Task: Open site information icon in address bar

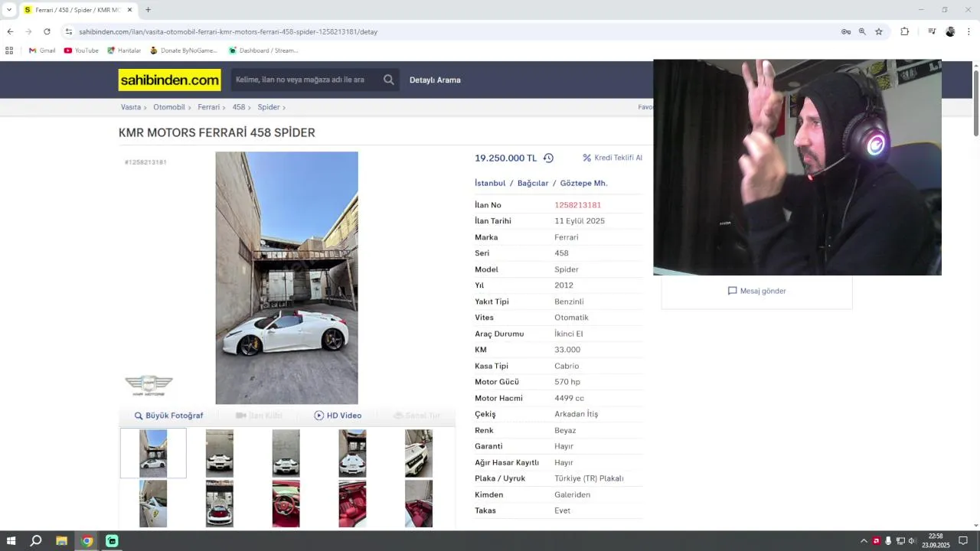Action: (68, 31)
